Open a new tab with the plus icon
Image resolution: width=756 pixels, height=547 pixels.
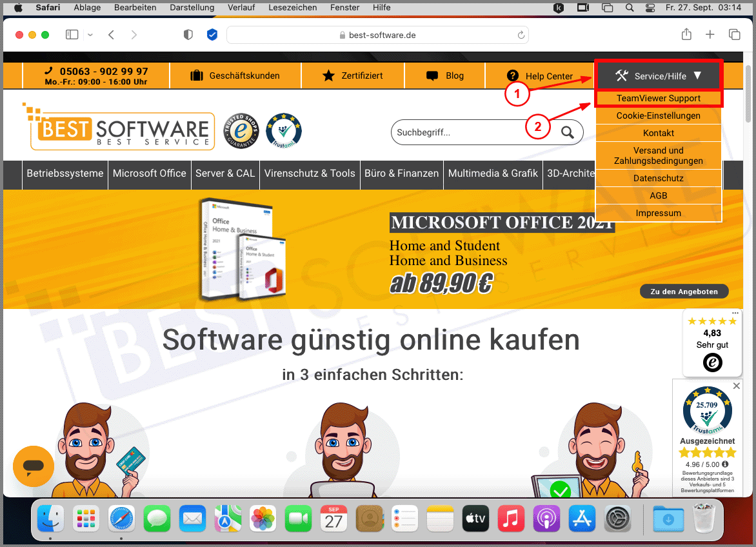pyautogui.click(x=710, y=34)
